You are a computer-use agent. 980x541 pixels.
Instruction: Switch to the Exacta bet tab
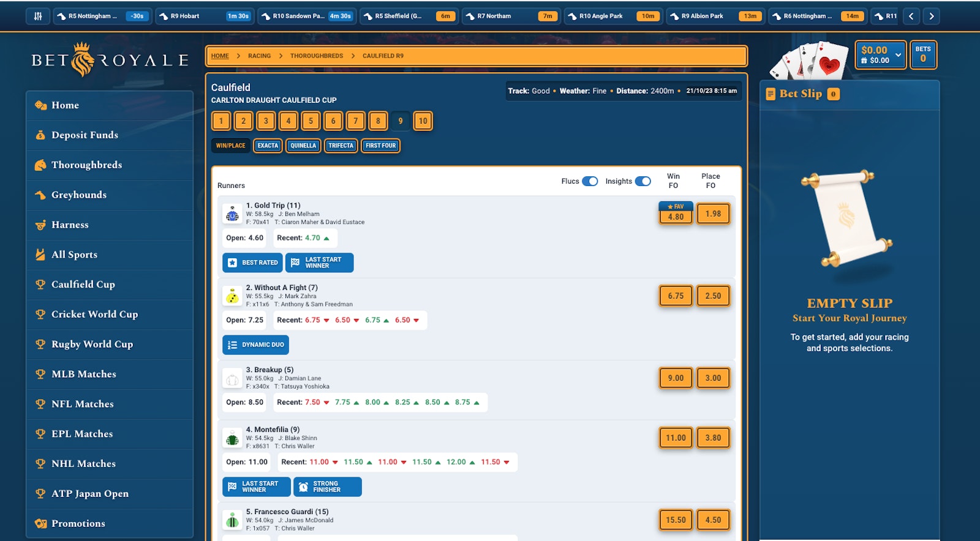click(268, 146)
